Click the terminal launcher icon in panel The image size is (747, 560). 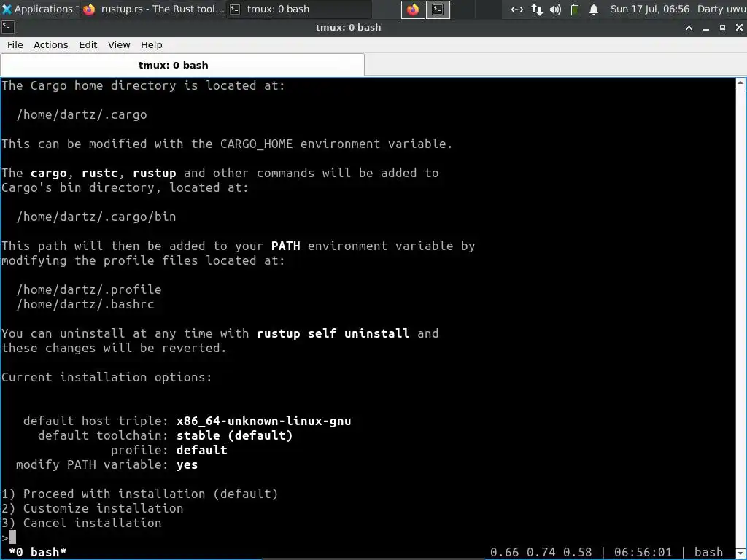pos(438,9)
